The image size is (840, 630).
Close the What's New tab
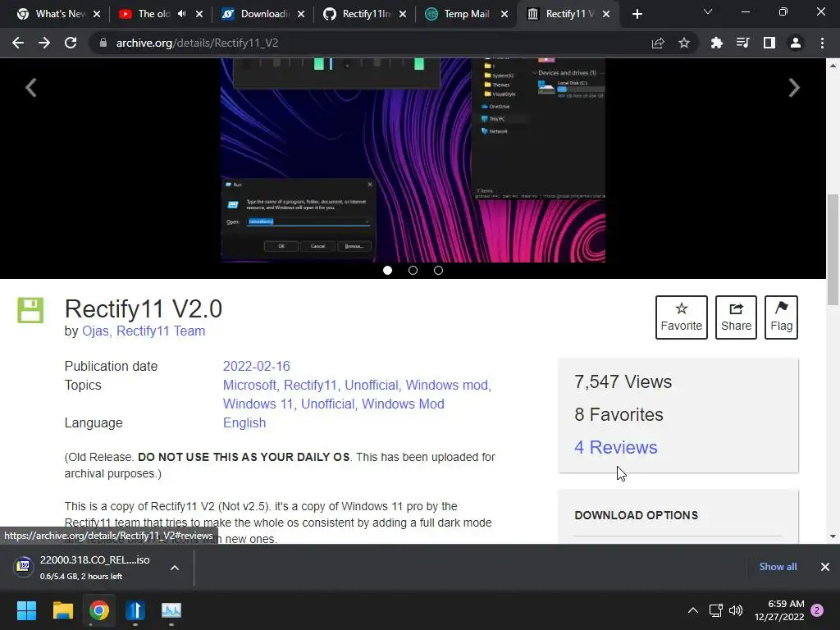pos(97,14)
